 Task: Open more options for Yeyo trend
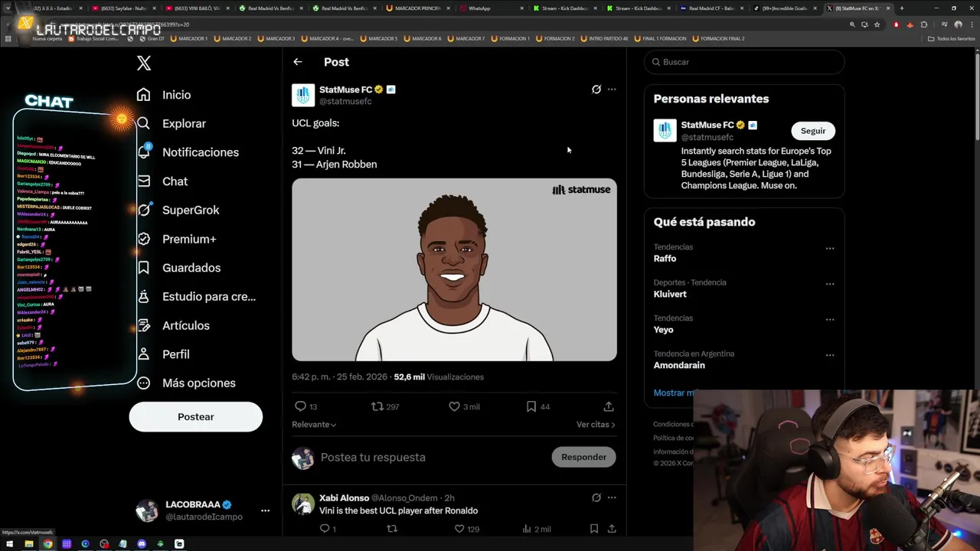click(830, 319)
